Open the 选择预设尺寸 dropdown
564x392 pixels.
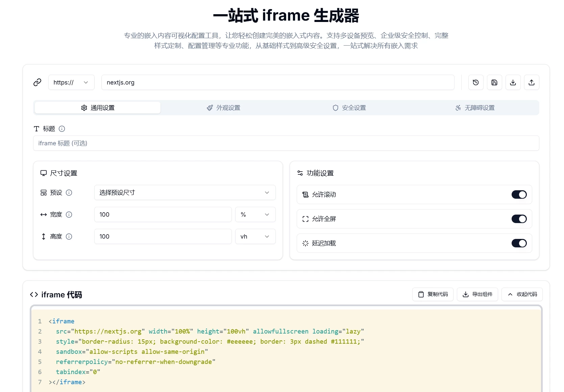(185, 192)
